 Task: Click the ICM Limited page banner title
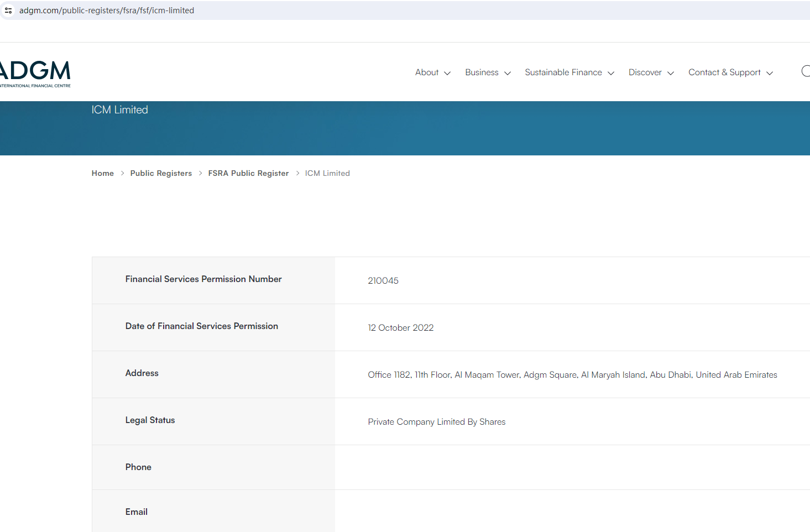click(x=120, y=110)
